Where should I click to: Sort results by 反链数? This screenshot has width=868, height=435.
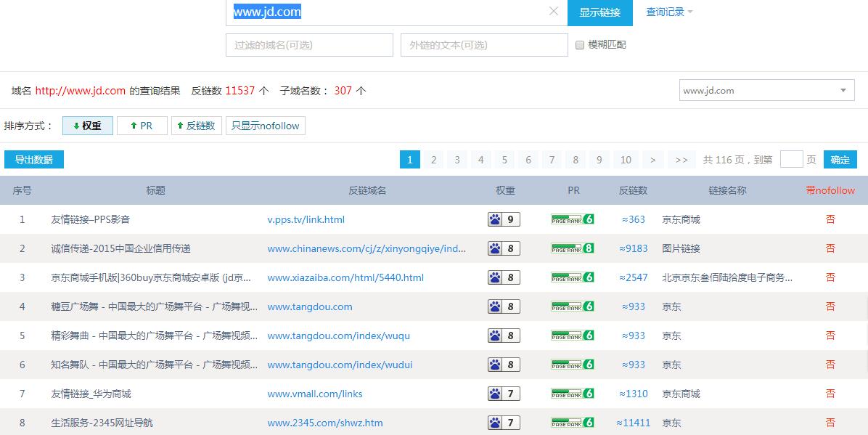[196, 126]
